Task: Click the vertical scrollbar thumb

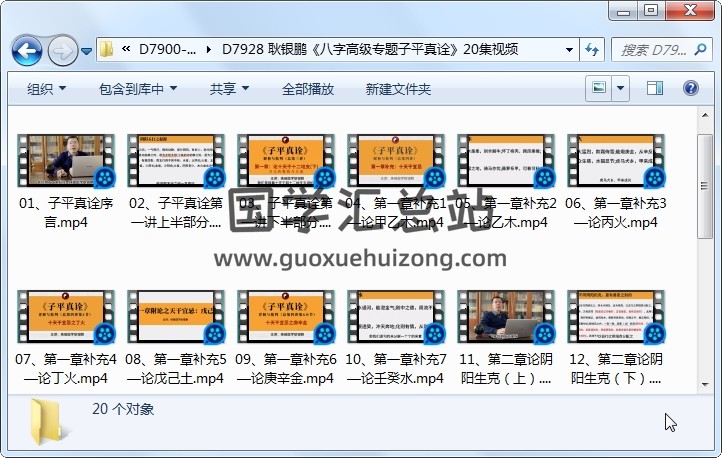Action: pyautogui.click(x=705, y=186)
